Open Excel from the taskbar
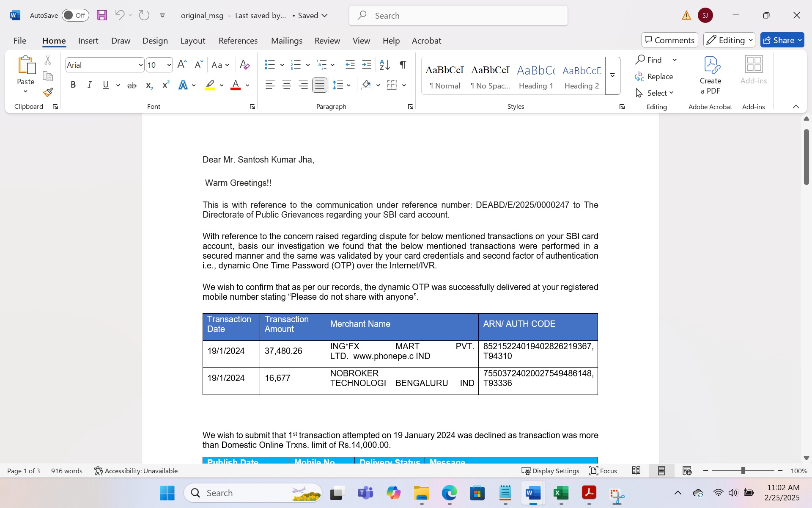 tap(561, 493)
